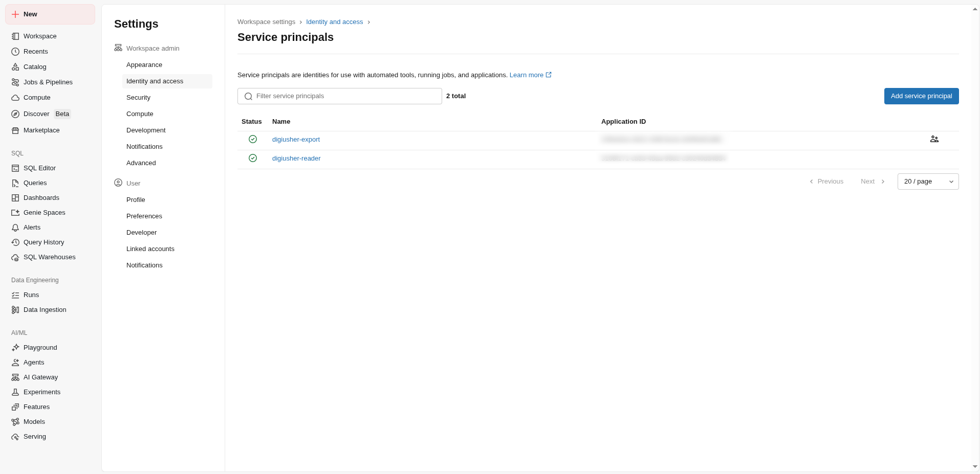This screenshot has height=474, width=980.
Task: Open Compute cloud icon in main sidebar
Action: pos(15,98)
